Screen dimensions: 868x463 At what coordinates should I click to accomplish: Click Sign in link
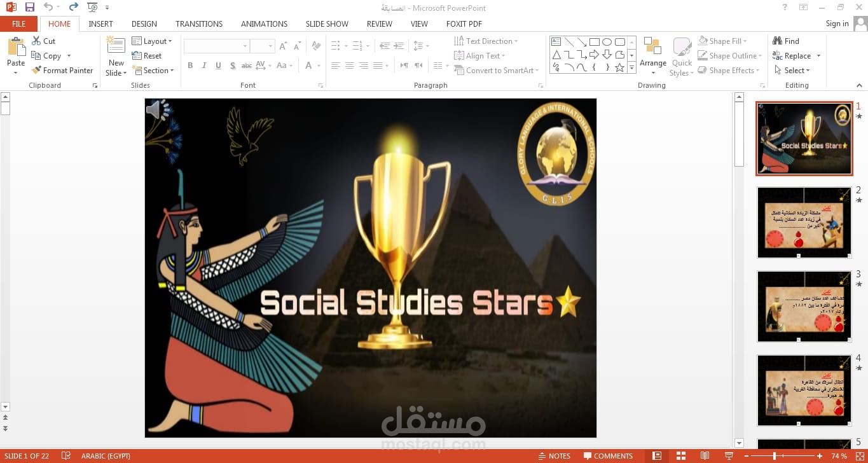coord(837,24)
